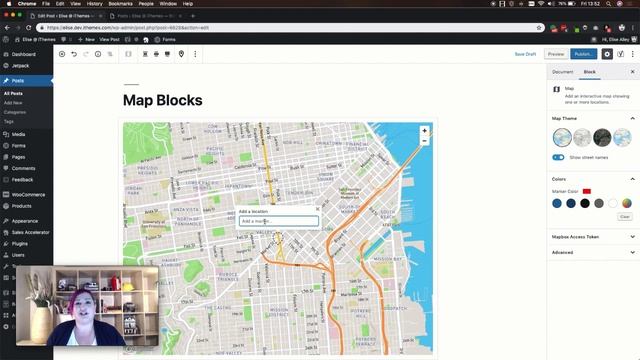Select the default colorful map theme
The width and height of the screenshot is (640, 360).
point(562,138)
